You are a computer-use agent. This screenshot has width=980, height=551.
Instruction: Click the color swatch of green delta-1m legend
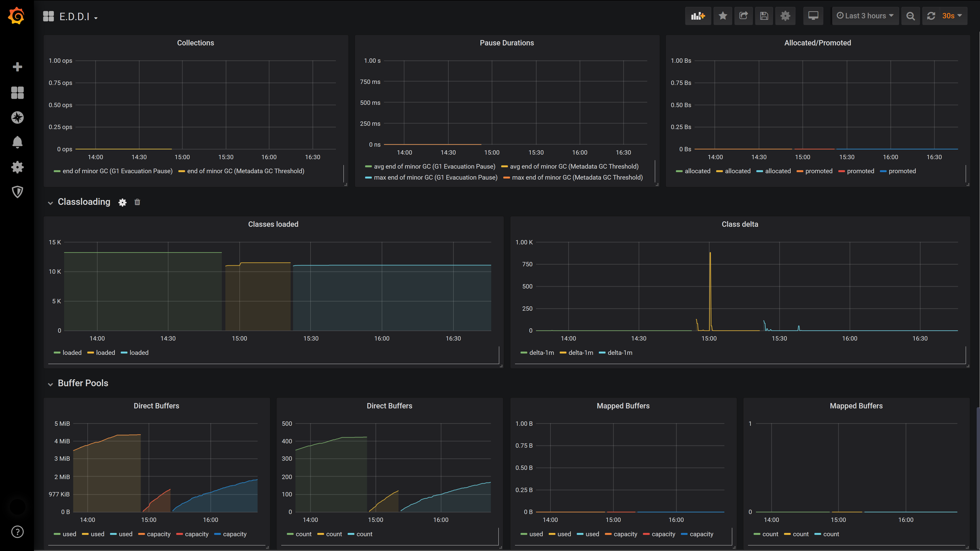click(524, 353)
